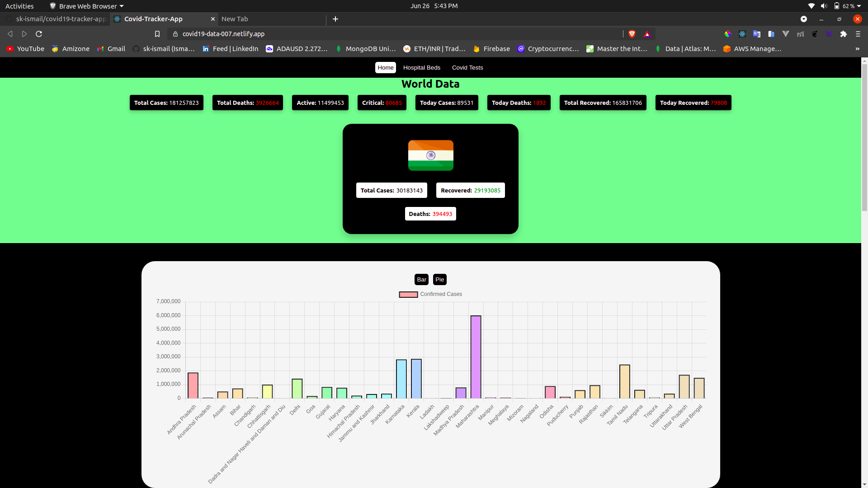
Task: Expand hidden bookmarks with the double chevron
Action: (x=857, y=49)
